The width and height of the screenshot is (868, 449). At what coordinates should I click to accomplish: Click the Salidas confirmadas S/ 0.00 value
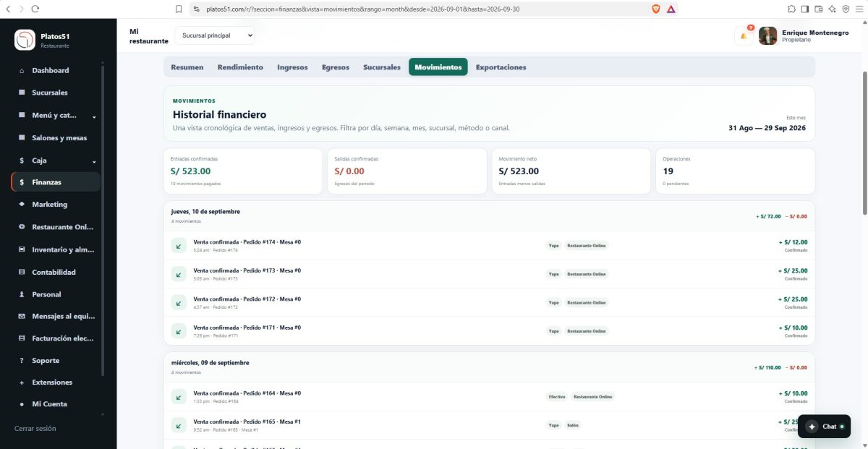pyautogui.click(x=349, y=171)
